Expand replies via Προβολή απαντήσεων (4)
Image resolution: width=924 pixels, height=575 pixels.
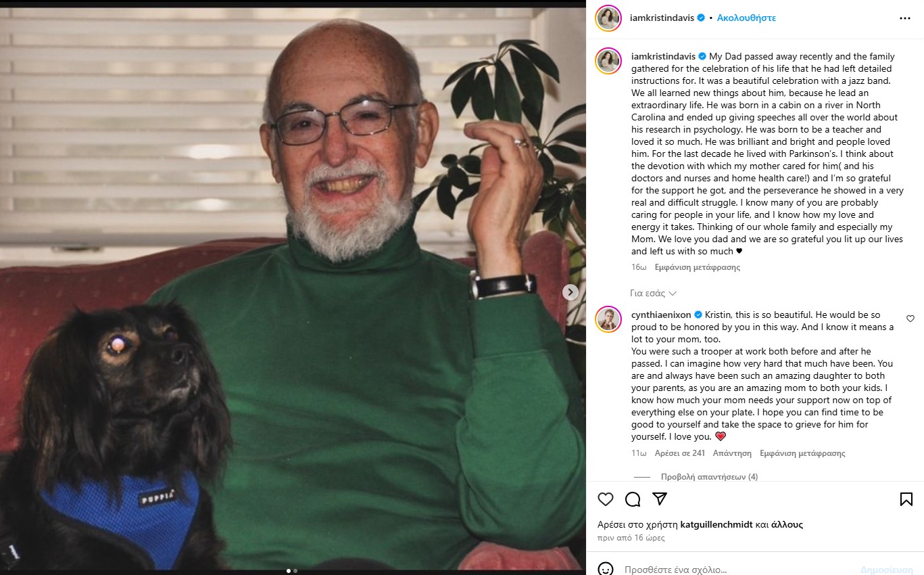(709, 477)
